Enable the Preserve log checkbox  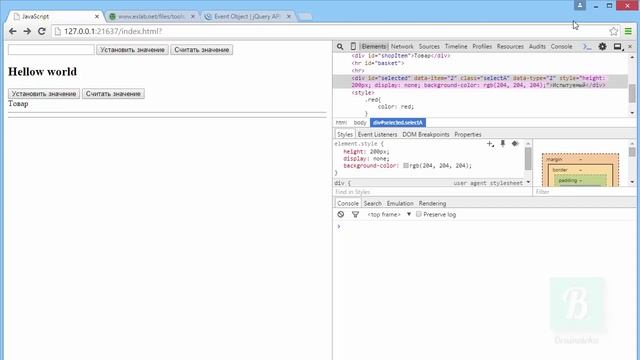tap(419, 214)
